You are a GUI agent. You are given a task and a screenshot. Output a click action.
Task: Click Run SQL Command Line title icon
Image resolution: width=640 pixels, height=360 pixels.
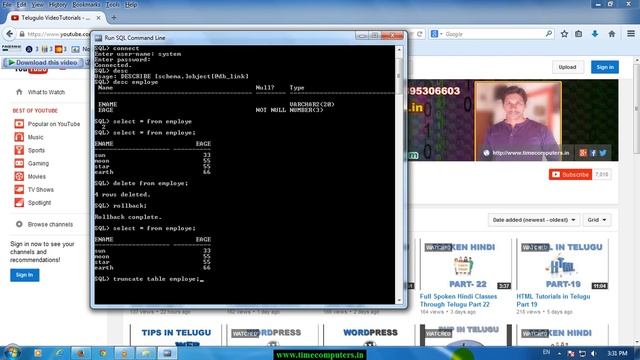(98, 38)
